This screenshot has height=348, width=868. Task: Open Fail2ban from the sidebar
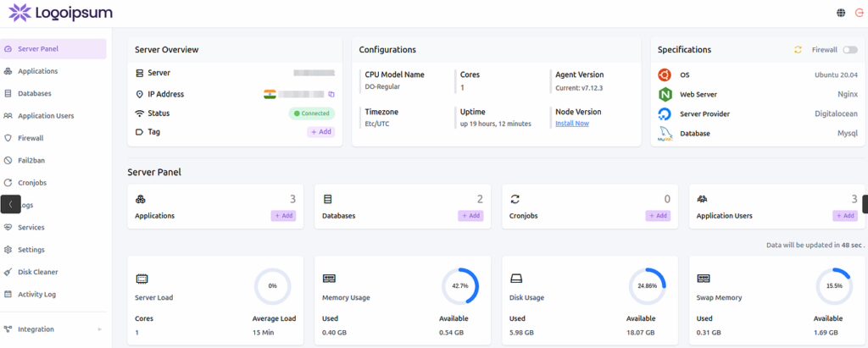coord(33,160)
